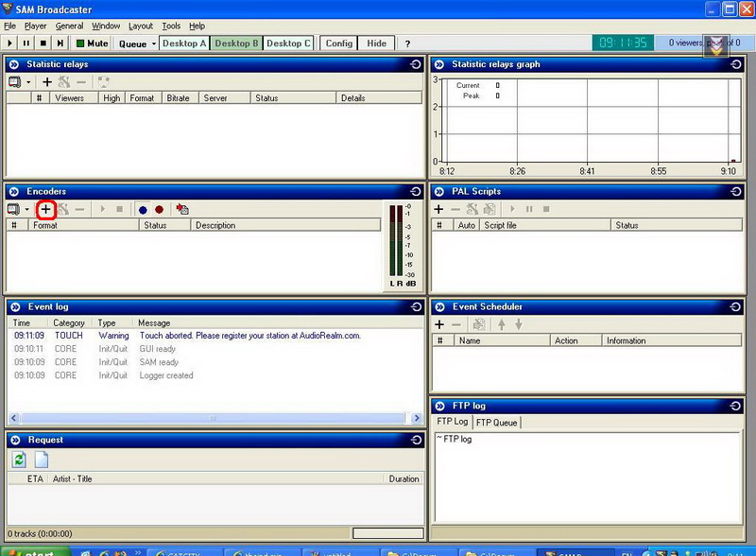The image size is (756, 556).
Task: Open the Config button
Action: click(x=339, y=43)
